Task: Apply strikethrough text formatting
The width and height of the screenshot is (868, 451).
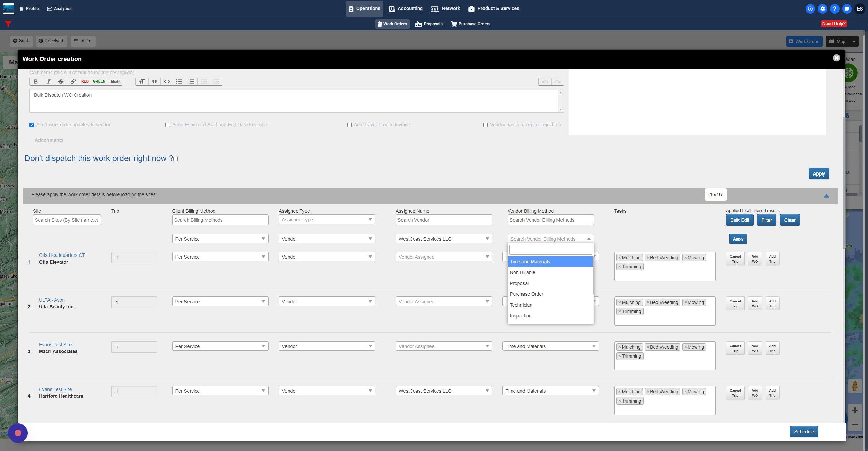Action: tap(61, 81)
